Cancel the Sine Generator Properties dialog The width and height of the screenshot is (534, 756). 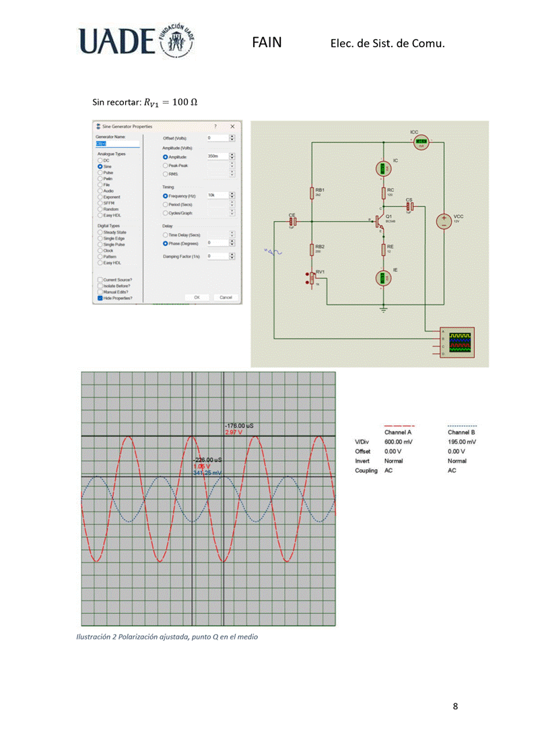(225, 297)
